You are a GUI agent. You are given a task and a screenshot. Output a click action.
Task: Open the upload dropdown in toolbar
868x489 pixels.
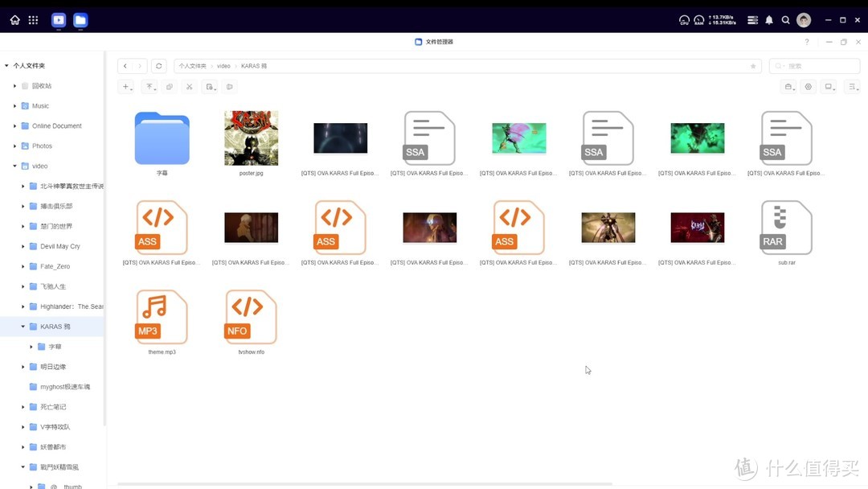[149, 87]
